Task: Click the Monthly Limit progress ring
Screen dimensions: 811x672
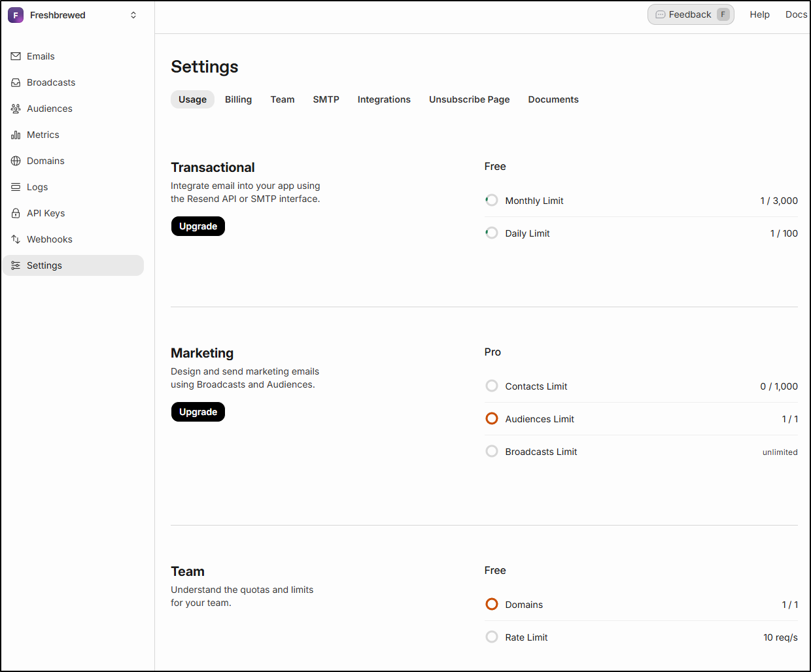Action: pos(492,200)
